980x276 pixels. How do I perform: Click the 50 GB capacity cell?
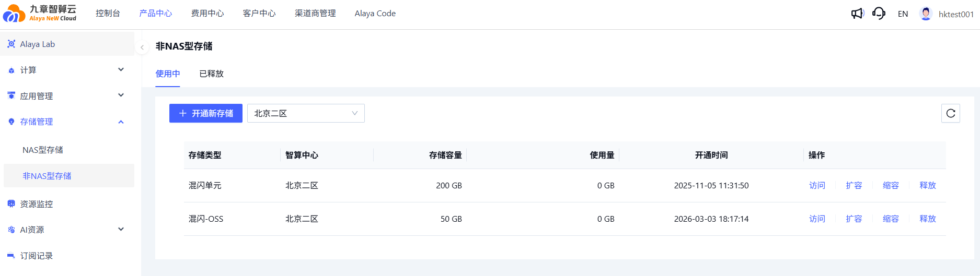(451, 219)
